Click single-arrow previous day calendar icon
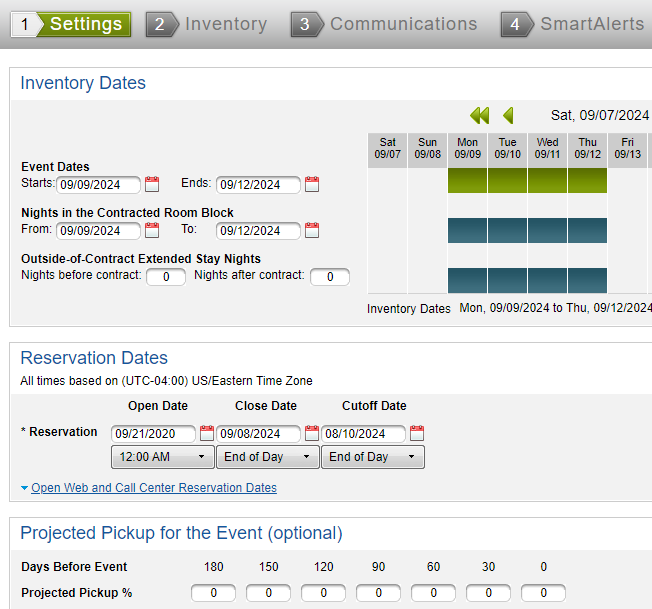This screenshot has height=609, width=652. (508, 115)
